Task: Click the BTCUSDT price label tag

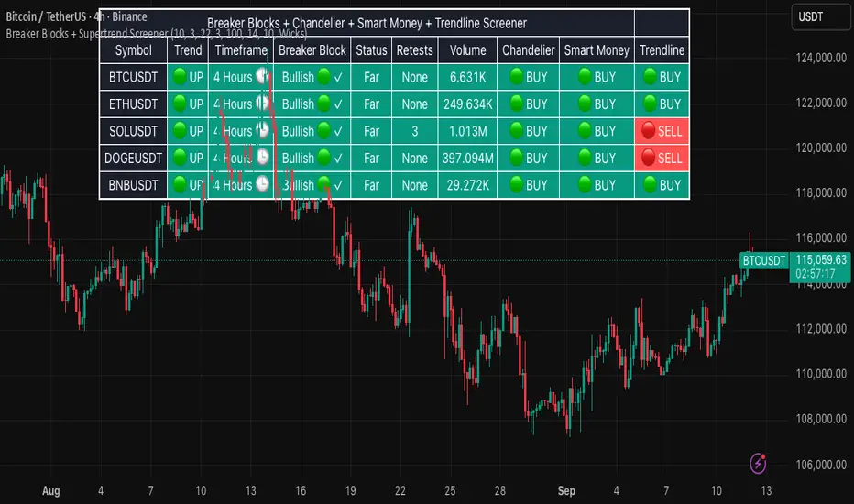Action: tap(764, 260)
